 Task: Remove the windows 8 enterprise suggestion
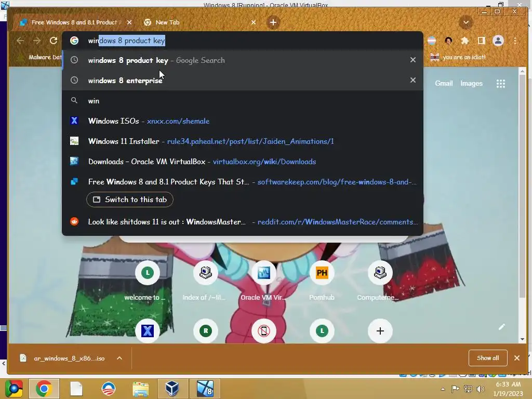413,81
